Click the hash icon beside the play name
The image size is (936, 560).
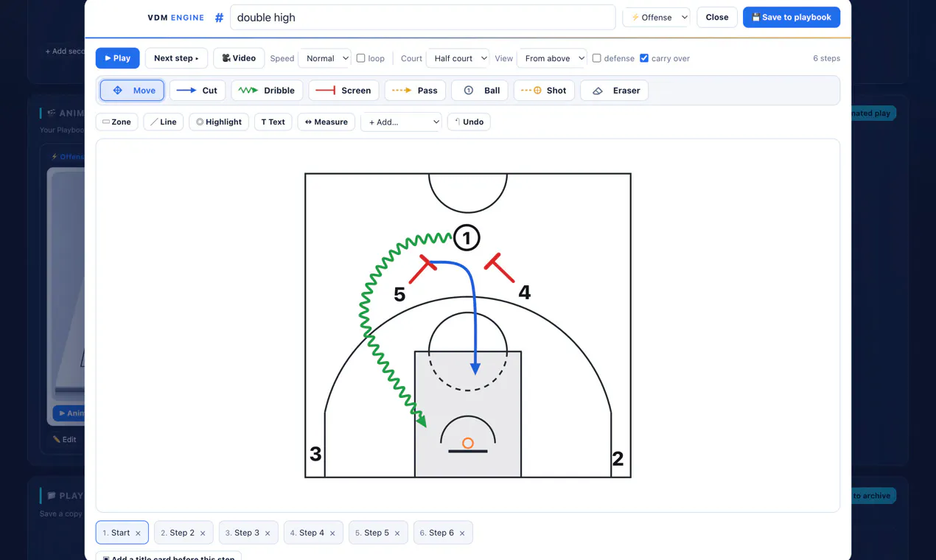(x=219, y=18)
